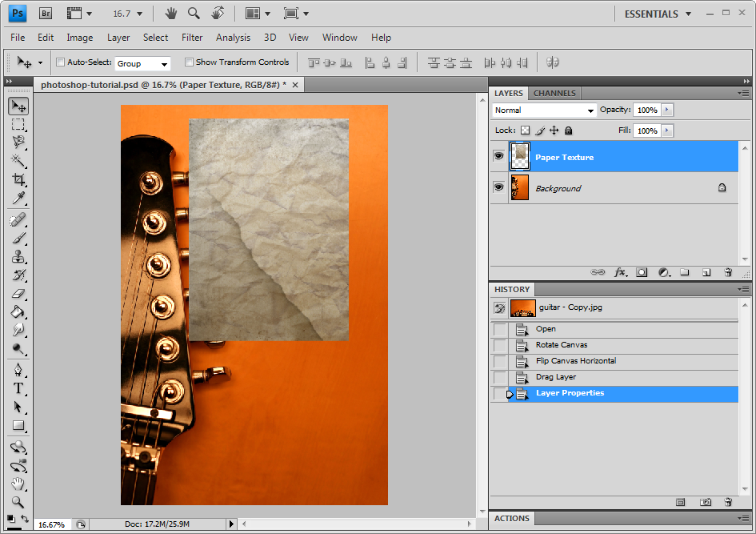Select the Horizontal Type tool

pos(18,388)
